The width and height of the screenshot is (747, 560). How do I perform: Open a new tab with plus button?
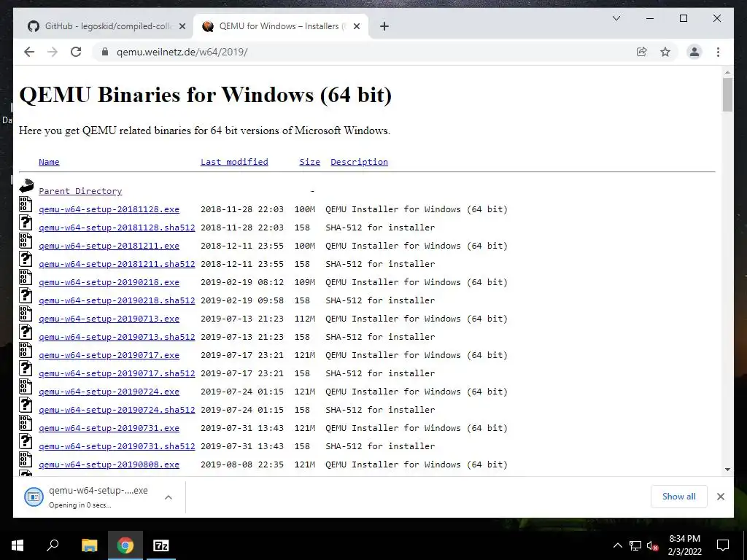click(384, 26)
